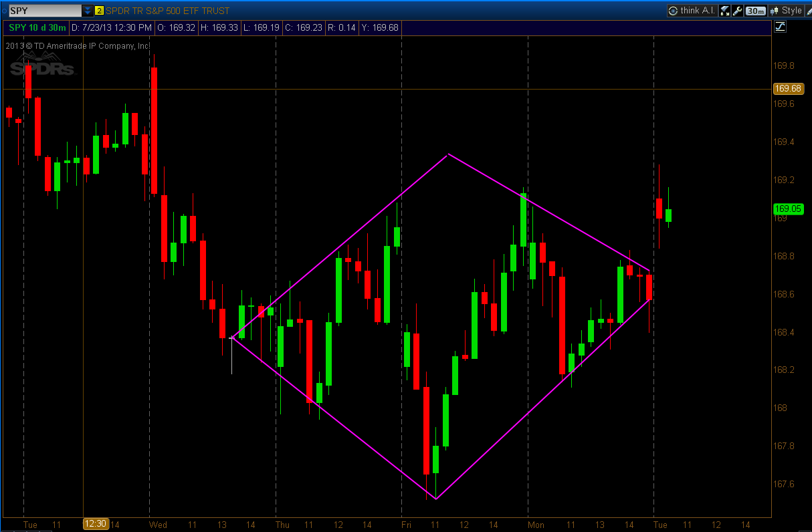
Task: Open the drawing tools pencil icon
Action: tap(809, 11)
